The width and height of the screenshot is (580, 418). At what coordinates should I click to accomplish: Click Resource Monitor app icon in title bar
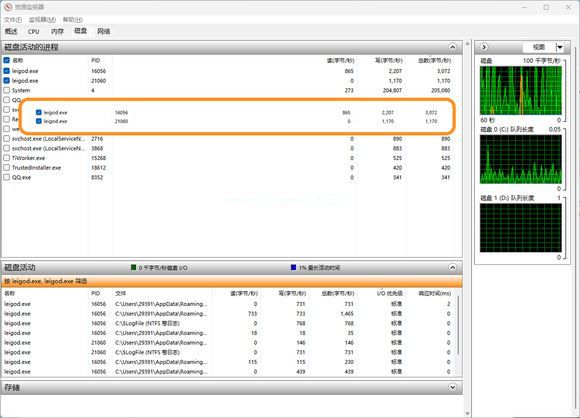(x=8, y=7)
